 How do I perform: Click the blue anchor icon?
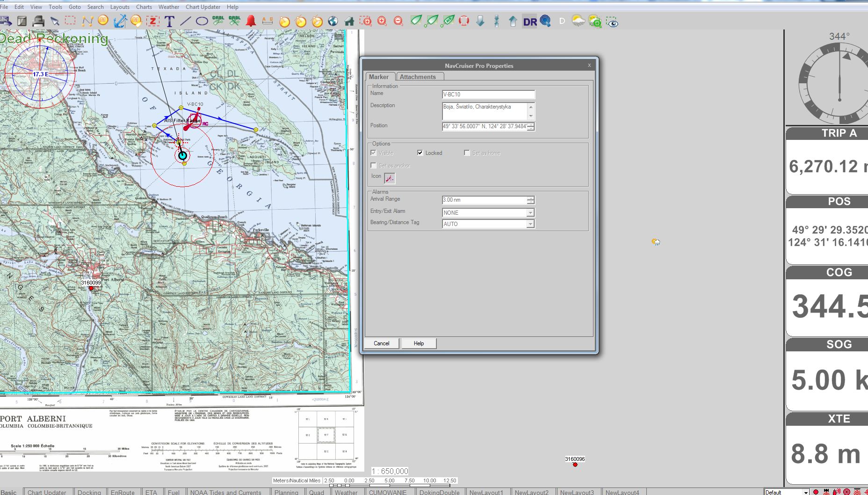coord(120,21)
